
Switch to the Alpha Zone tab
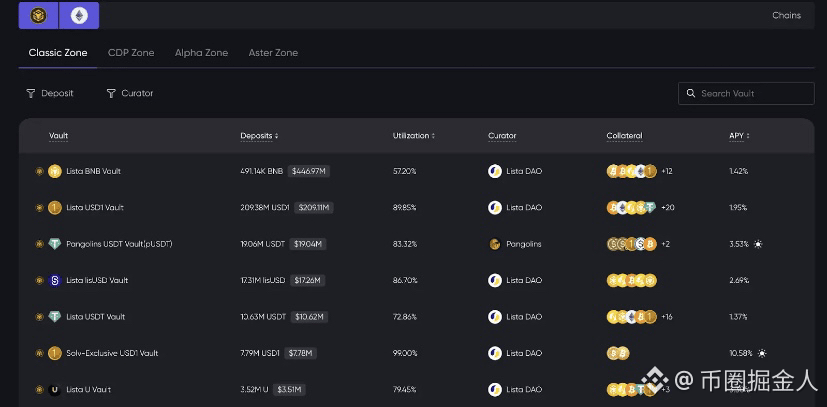click(x=201, y=52)
